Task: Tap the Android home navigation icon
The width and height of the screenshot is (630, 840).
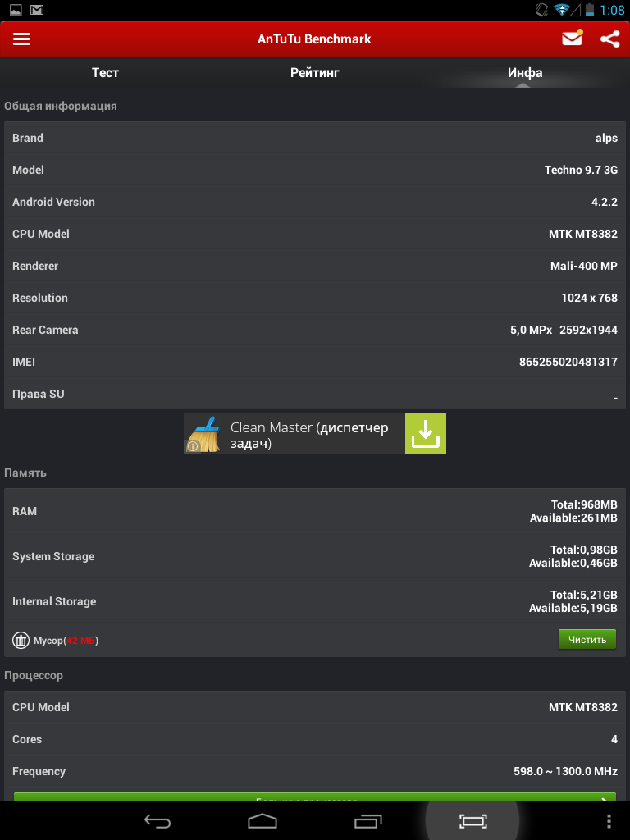Action: (x=262, y=820)
